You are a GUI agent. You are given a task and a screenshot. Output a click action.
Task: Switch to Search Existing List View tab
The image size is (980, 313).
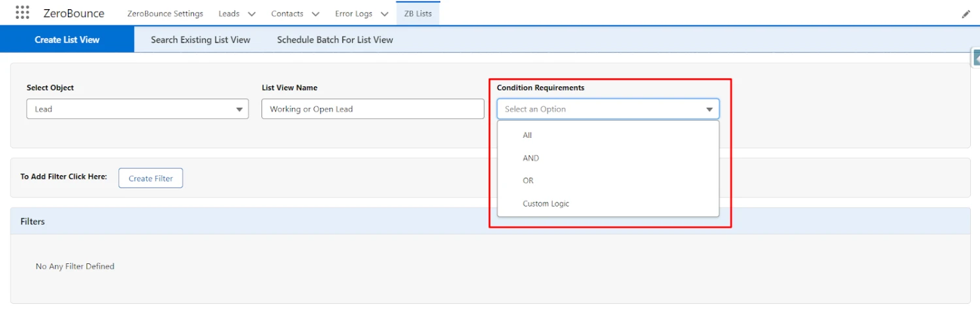(201, 40)
